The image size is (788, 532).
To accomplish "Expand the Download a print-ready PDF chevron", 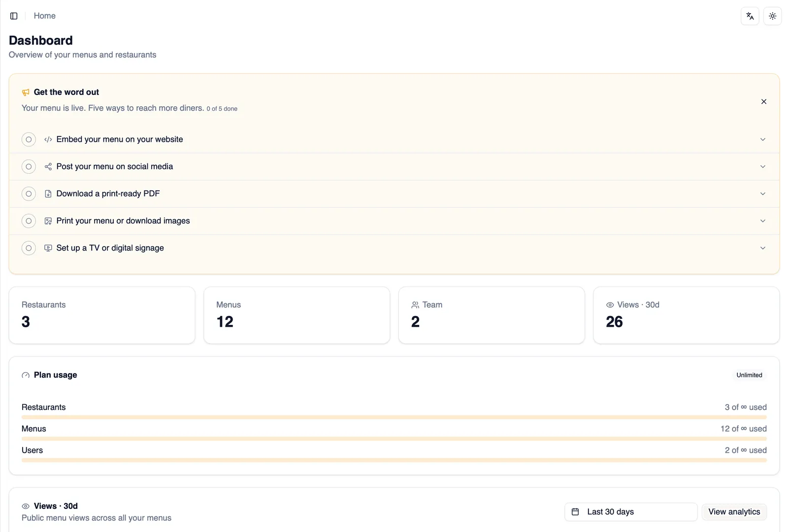I will (763, 194).
